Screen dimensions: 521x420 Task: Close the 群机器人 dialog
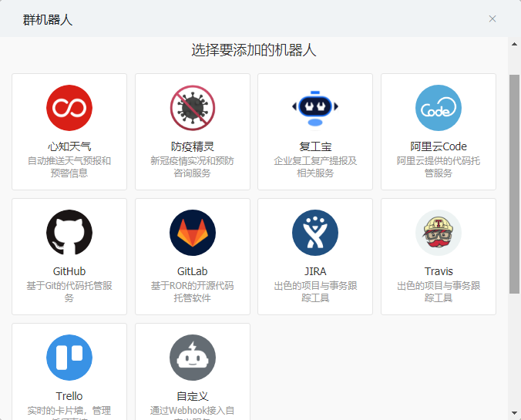tap(492, 18)
